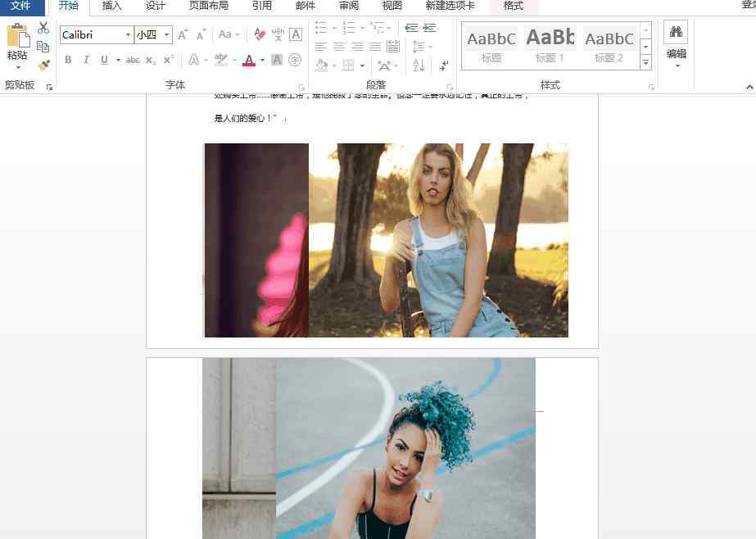756x539 pixels.
Task: Apply the 标题 1 heading style
Action: (550, 46)
